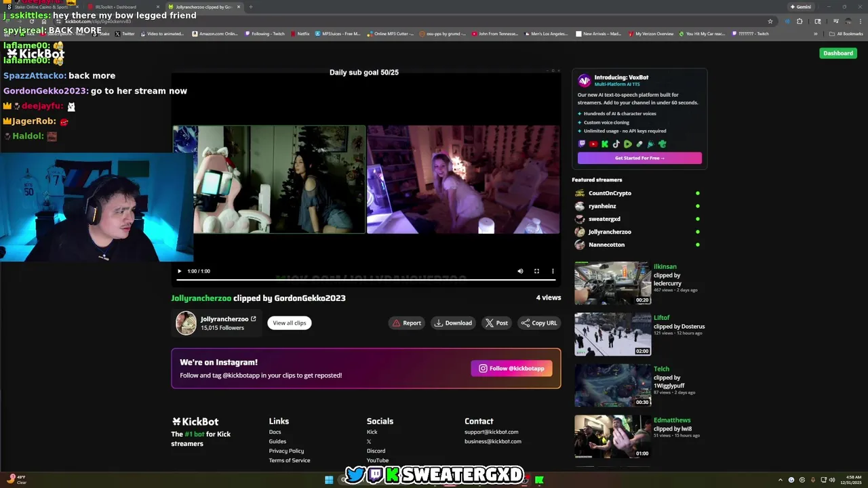Open a new browser tab with plus button
This screenshot has height=488, width=868.
(x=251, y=7)
